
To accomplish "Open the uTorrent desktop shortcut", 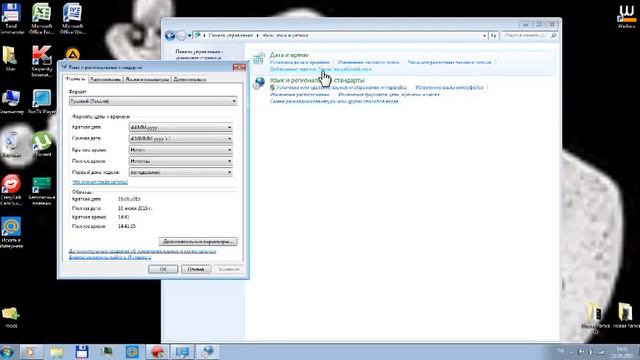I will [42, 144].
